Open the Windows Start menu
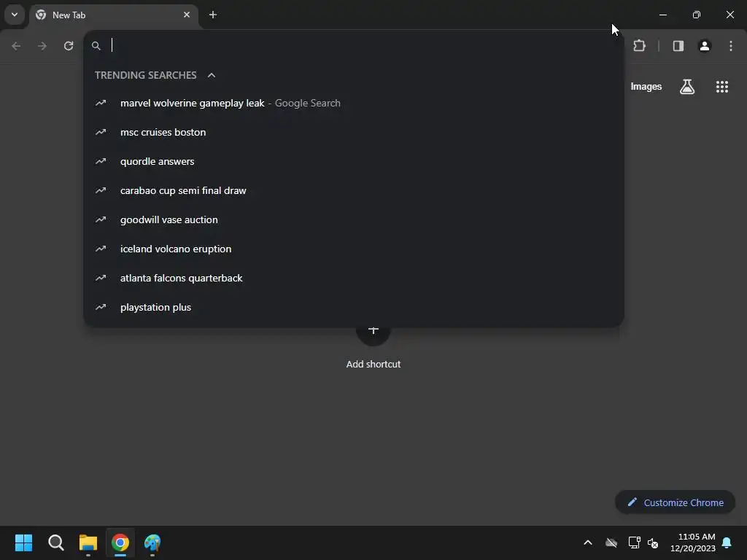Viewport: 747px width, 560px height. pos(23,542)
